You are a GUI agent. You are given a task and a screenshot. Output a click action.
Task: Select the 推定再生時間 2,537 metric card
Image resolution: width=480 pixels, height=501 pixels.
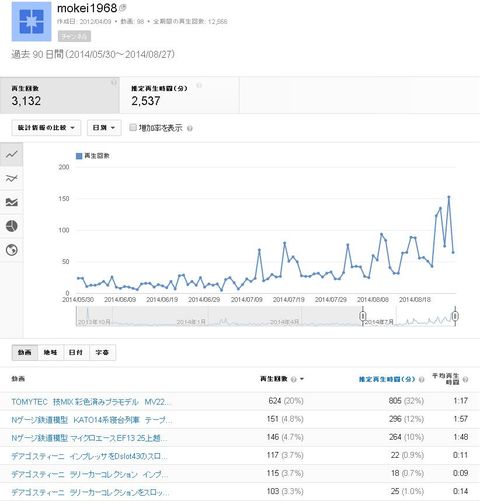coord(179,95)
